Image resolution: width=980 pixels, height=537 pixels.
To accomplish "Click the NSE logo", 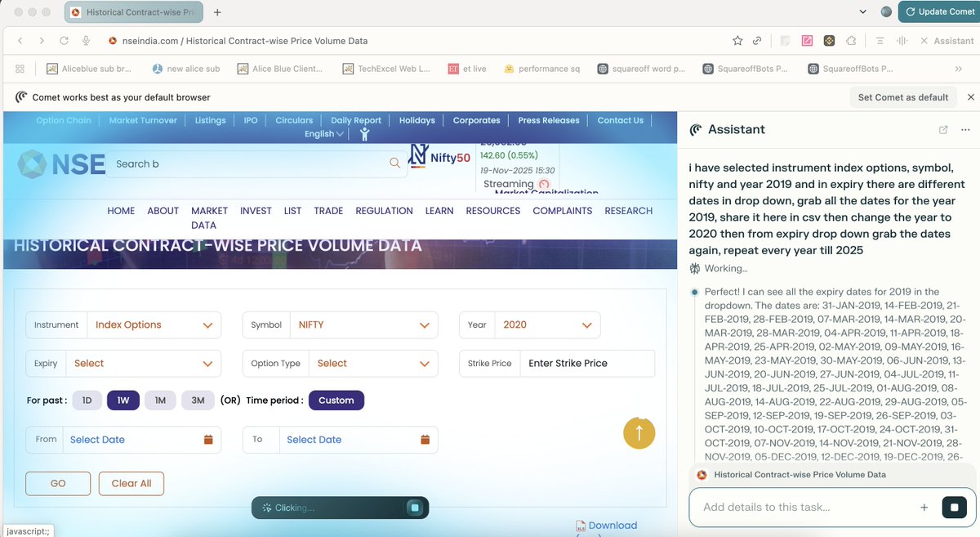I will tap(62, 164).
